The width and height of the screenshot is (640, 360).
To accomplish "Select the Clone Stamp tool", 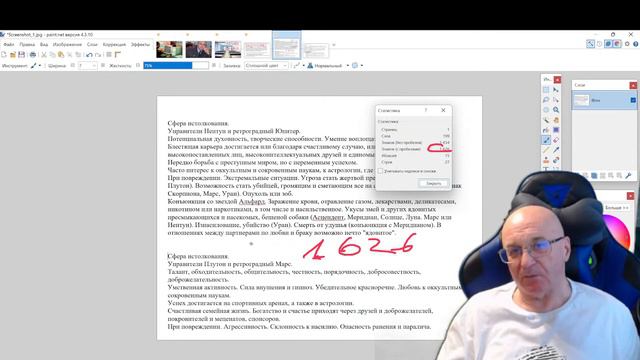I will coord(546,160).
